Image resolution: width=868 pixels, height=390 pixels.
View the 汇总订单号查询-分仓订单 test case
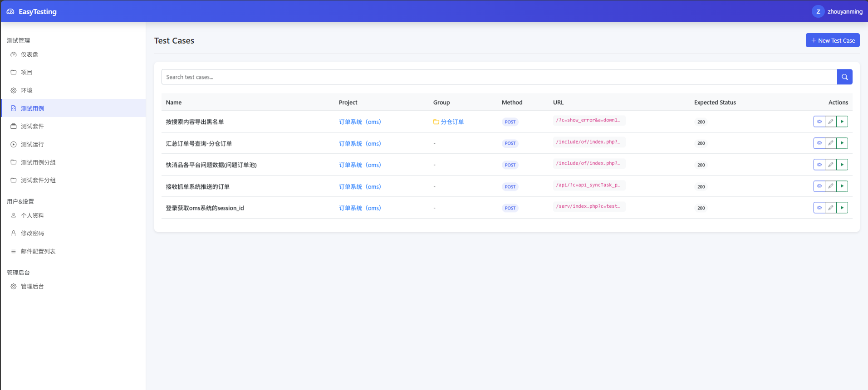819,143
